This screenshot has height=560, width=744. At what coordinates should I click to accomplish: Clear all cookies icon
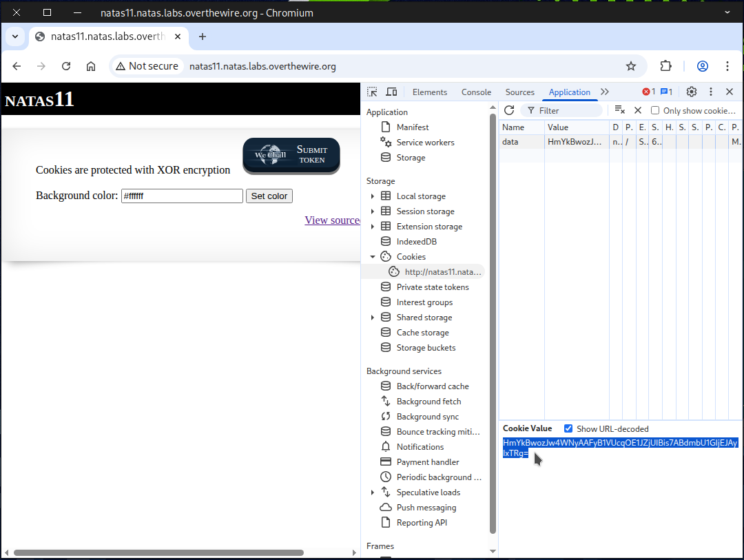click(619, 110)
